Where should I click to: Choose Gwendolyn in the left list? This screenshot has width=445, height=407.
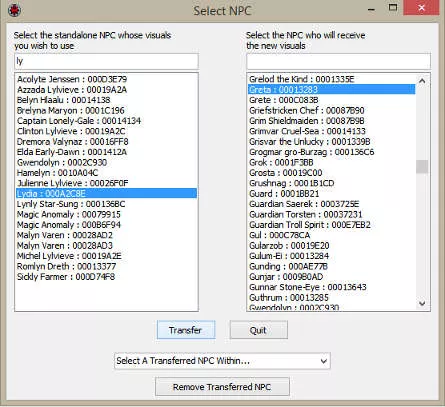point(62,163)
